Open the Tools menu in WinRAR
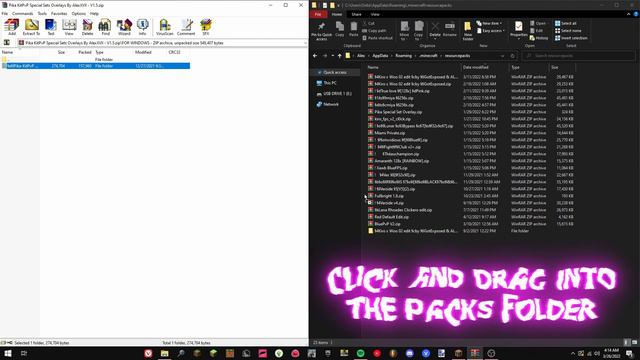 (x=42, y=13)
